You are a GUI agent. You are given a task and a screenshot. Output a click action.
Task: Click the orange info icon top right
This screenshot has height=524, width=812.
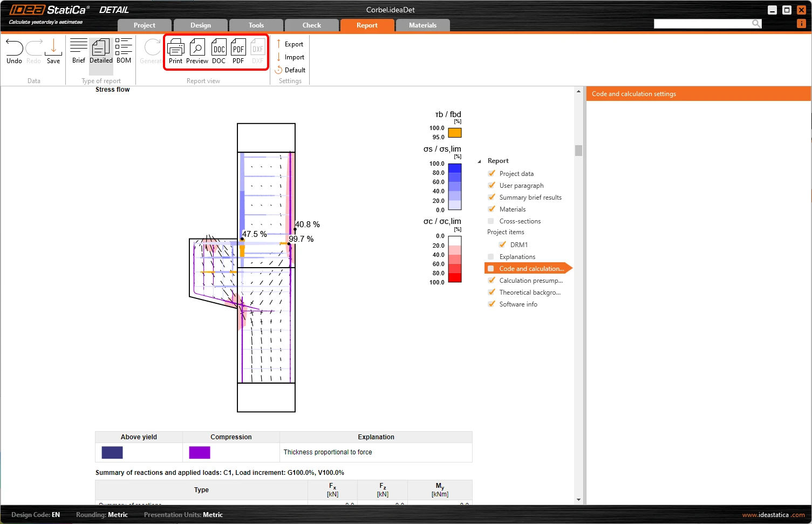coord(801,24)
